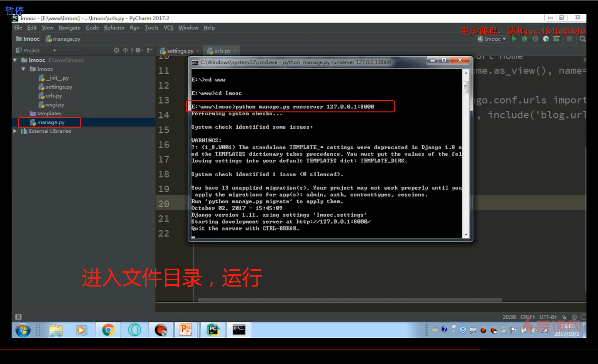Open the cmd.exe window system menu icon
The height and width of the screenshot is (364, 598).
195,62
